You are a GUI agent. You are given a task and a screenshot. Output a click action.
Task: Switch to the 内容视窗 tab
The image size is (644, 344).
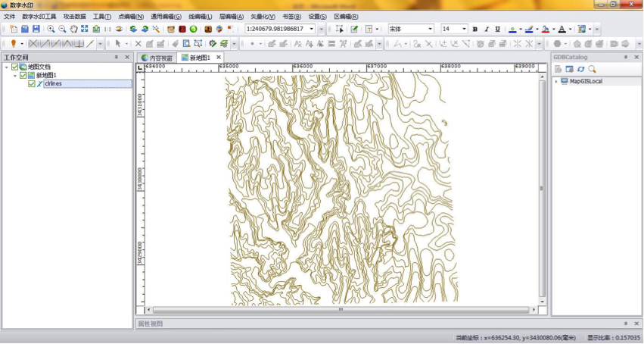[157, 58]
